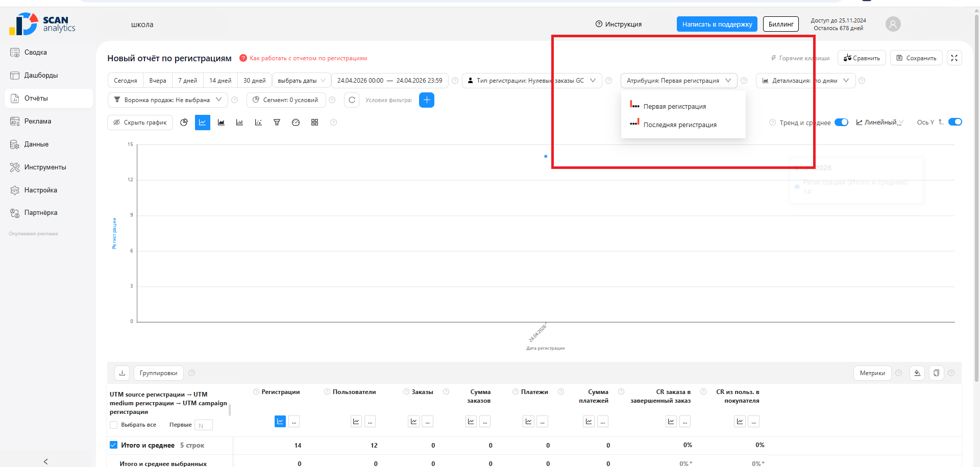Open Партнёрка in the sidebar
The width and height of the screenshot is (980, 467).
tap(49, 213)
